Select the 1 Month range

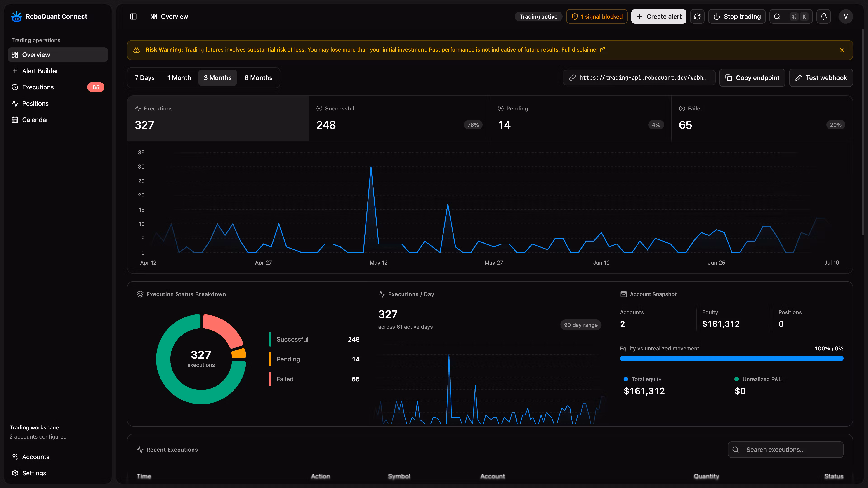click(x=179, y=78)
